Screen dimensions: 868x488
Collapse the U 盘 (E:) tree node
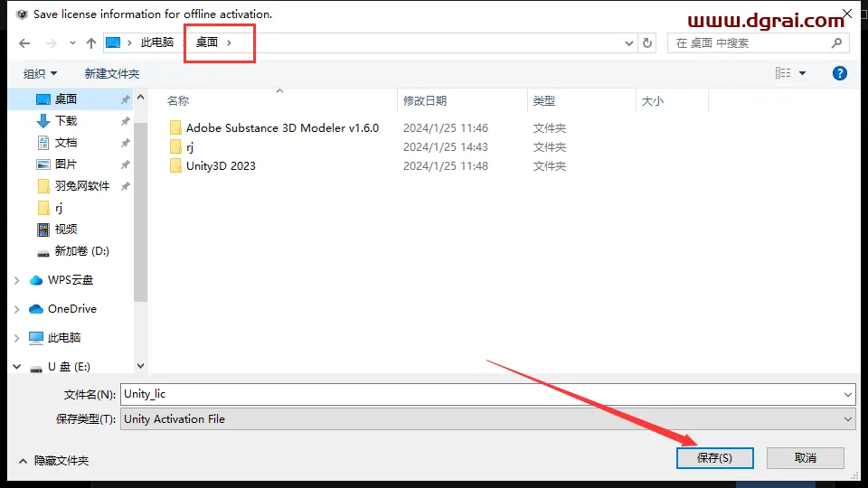(x=17, y=366)
